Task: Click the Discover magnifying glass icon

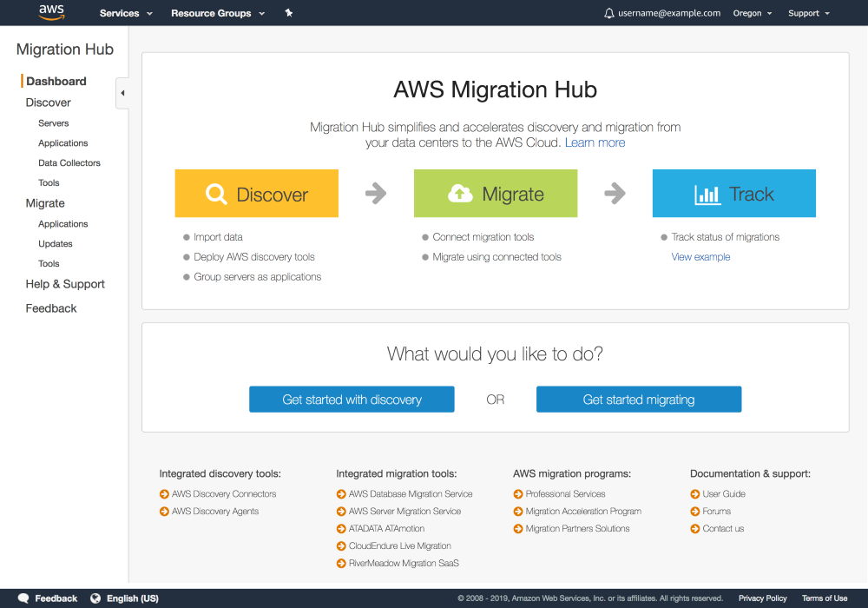Action: coord(216,194)
